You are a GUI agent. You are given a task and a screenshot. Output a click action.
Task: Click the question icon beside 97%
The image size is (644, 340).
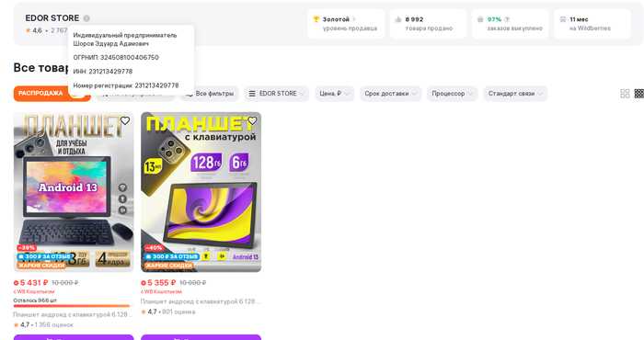pyautogui.click(x=507, y=19)
